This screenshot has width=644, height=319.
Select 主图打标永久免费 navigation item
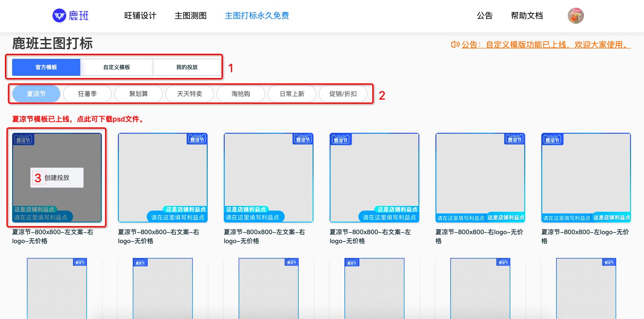click(257, 16)
